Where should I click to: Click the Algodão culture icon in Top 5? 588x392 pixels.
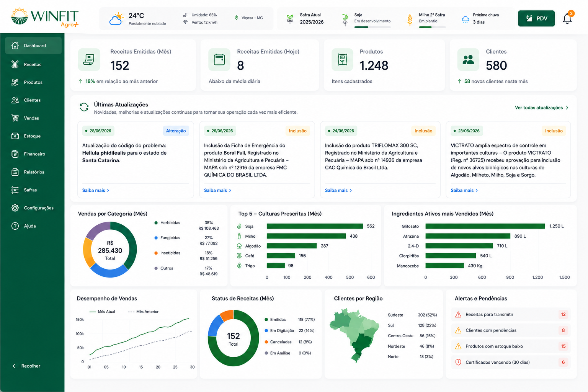point(239,246)
